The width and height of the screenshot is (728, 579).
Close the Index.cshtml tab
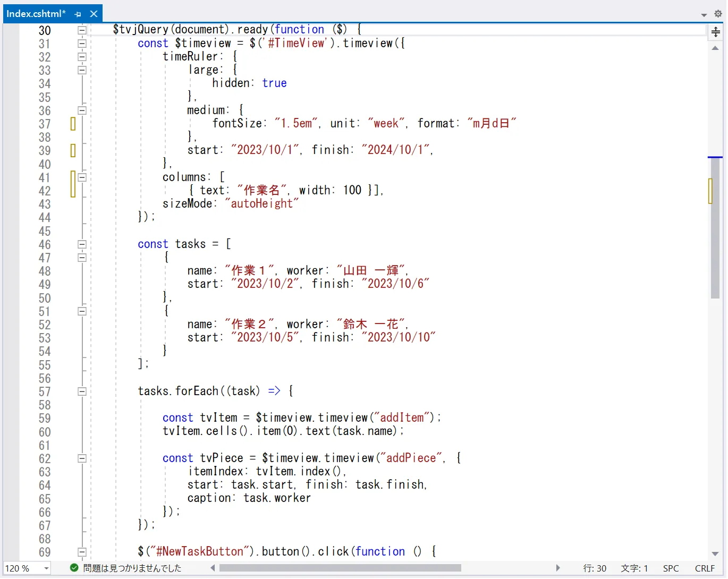[x=94, y=14]
